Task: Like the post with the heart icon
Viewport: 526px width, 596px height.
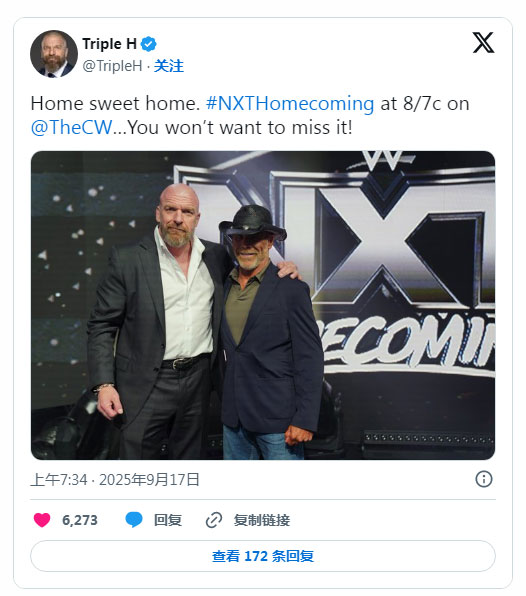Action: tap(42, 520)
